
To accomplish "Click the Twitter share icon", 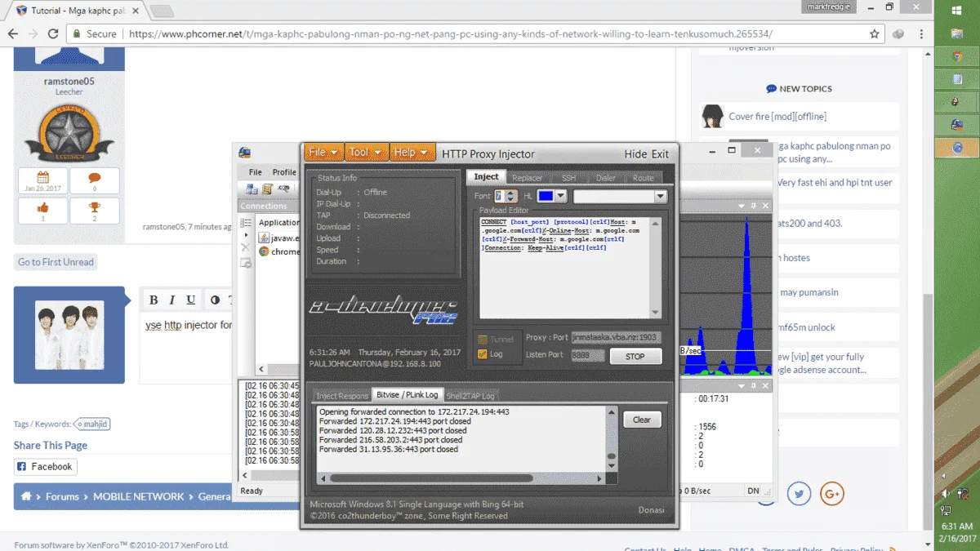I will [799, 493].
